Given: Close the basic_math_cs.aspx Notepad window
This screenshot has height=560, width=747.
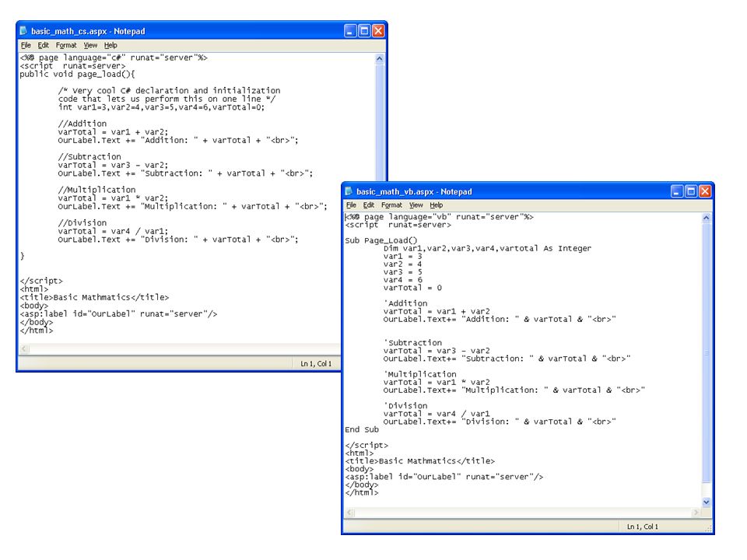Looking at the screenshot, I should [378, 31].
